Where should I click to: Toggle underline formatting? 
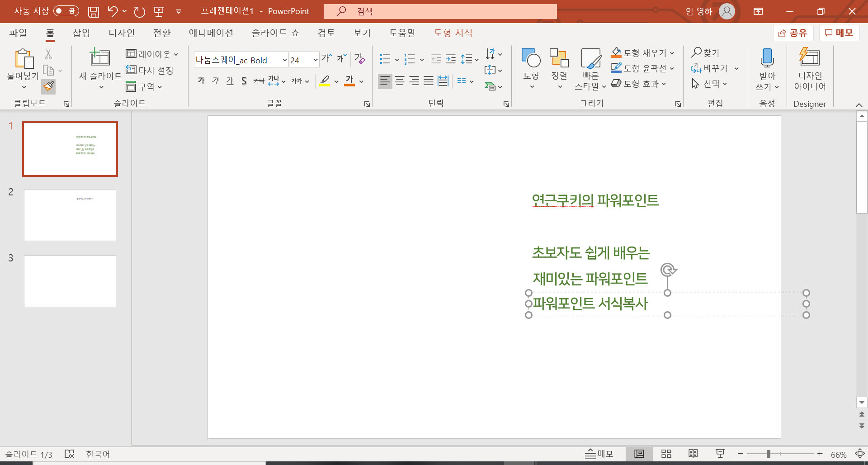click(x=230, y=81)
